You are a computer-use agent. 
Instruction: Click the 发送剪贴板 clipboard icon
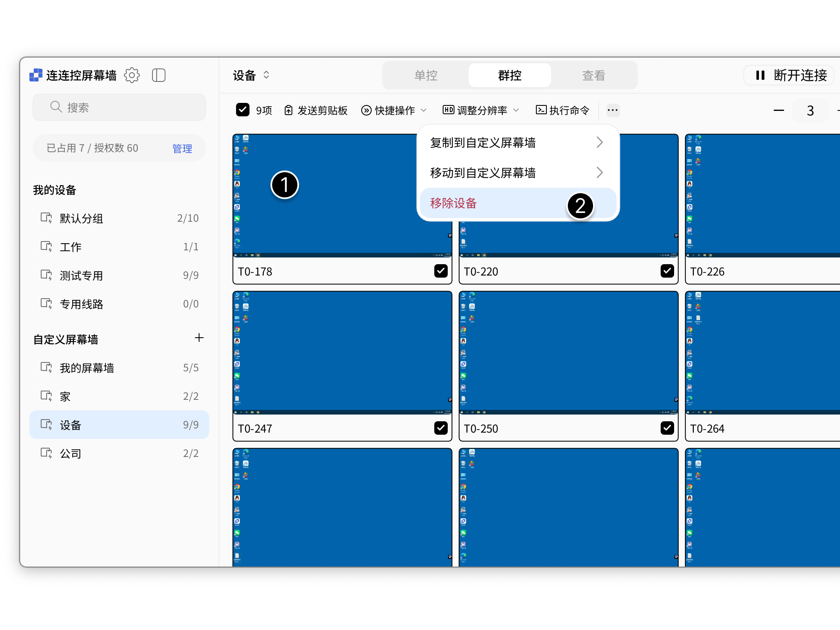(288, 110)
